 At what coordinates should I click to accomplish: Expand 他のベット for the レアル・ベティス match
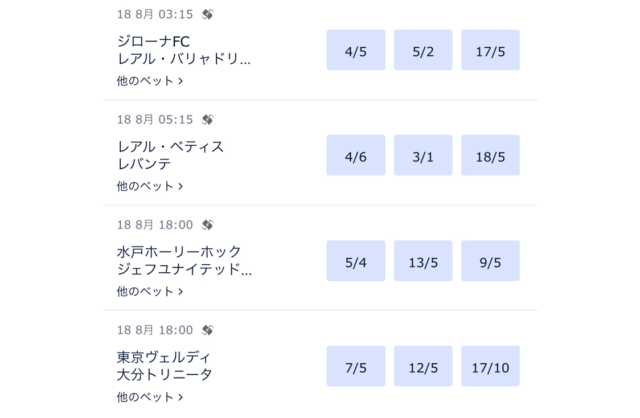(x=150, y=186)
